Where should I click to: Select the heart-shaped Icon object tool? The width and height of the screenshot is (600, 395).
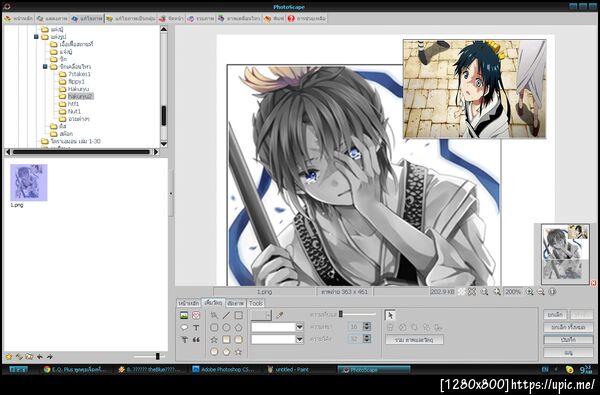pos(196,315)
